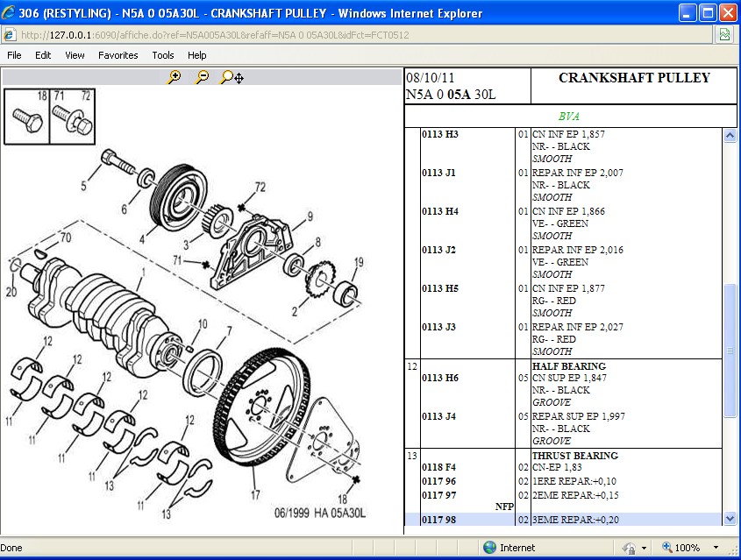The width and height of the screenshot is (741, 560).
Task: Click the page icon beside the URL
Action: click(10, 34)
